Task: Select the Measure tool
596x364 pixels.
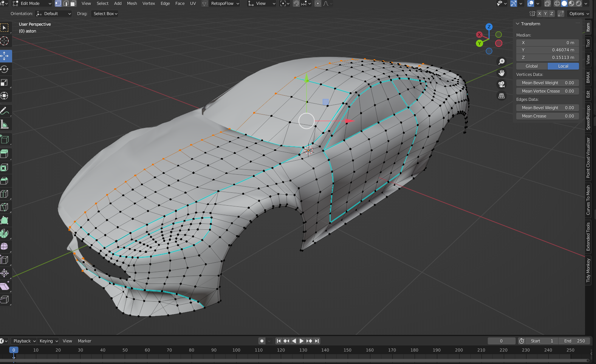Action: click(x=5, y=124)
